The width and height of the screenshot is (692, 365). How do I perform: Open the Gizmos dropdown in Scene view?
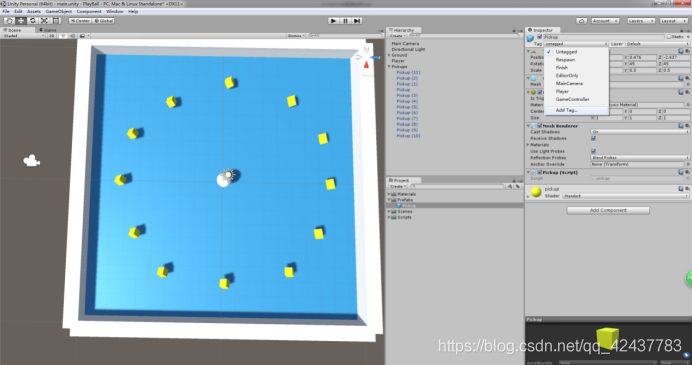(296, 35)
